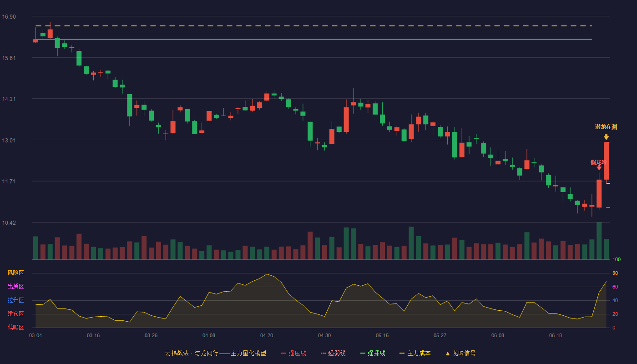
Task: Click the 16.90 price axis label
Action: [9, 17]
